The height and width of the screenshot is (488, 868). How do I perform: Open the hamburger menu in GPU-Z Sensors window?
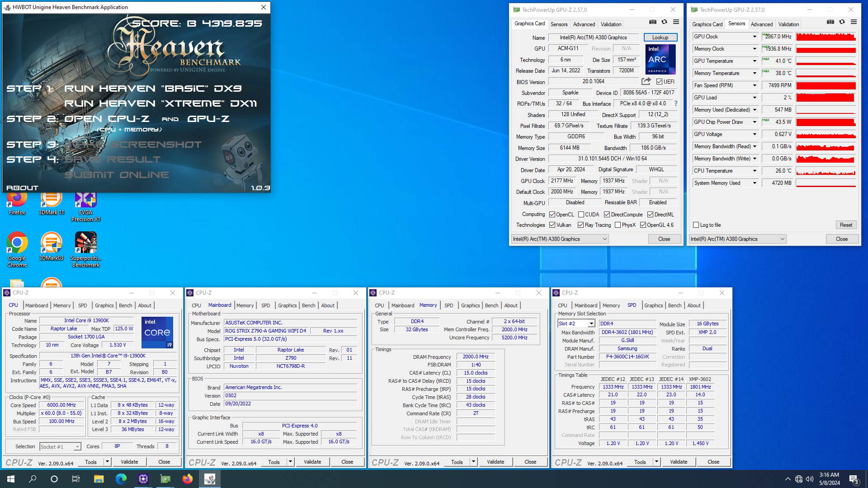pyautogui.click(x=854, y=22)
